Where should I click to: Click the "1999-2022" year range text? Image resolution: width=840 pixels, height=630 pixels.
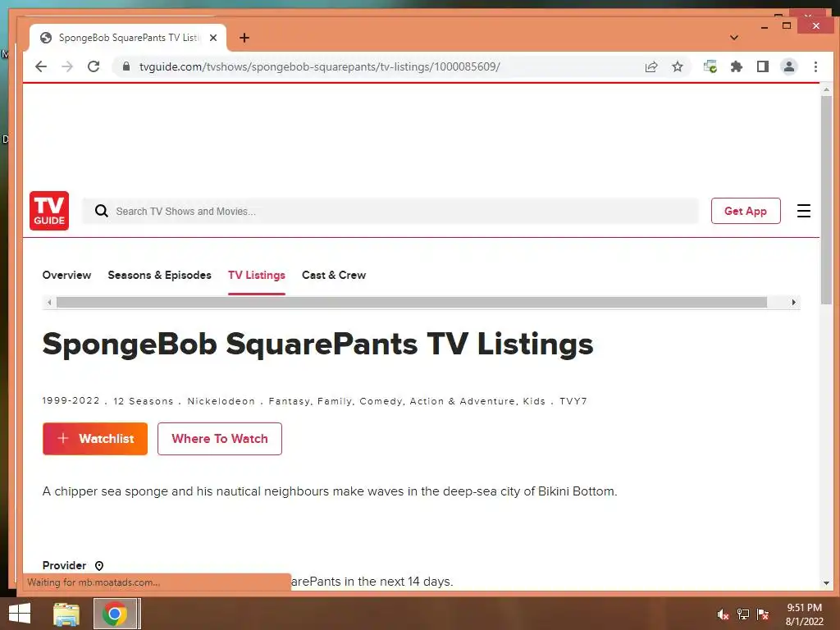tap(71, 400)
